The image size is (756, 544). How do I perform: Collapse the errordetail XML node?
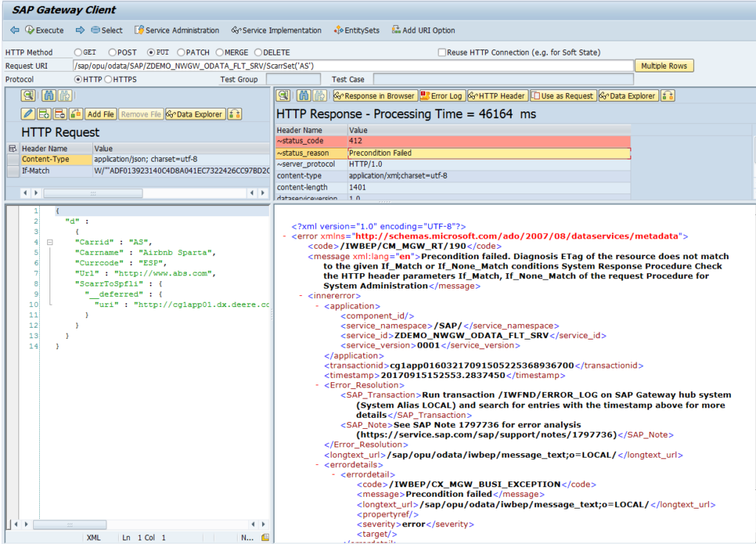pyautogui.click(x=334, y=475)
